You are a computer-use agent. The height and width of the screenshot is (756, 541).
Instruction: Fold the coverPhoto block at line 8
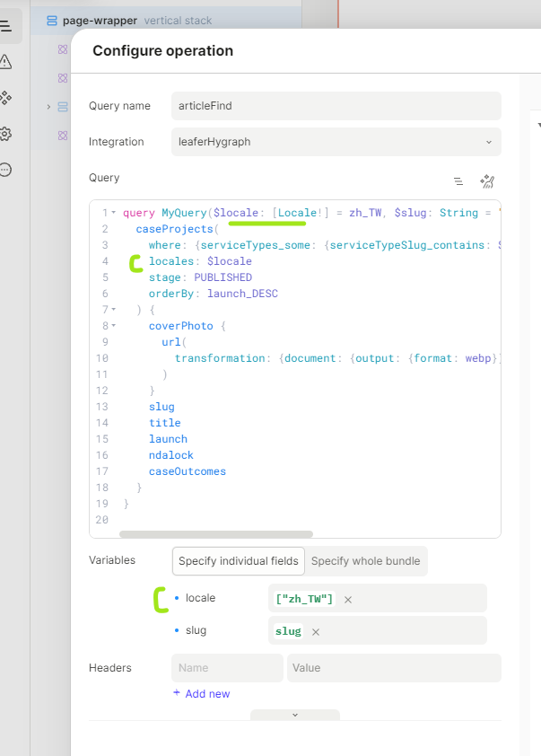pos(114,326)
